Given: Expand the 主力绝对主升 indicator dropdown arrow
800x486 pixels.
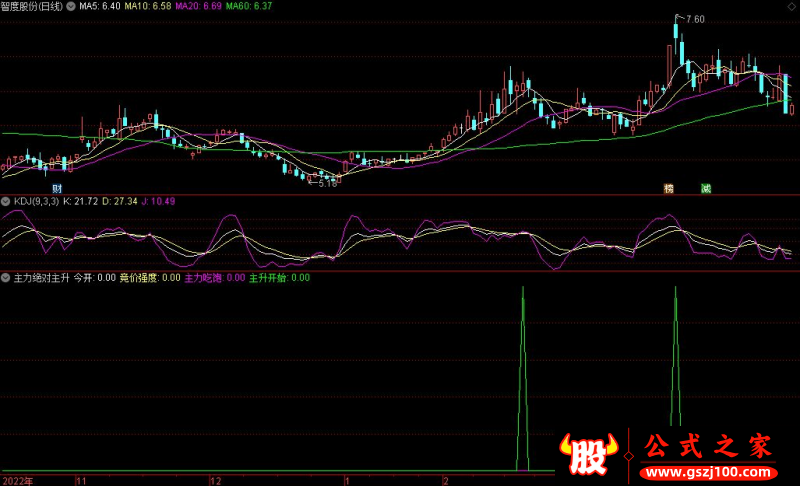Looking at the screenshot, I should 6,278.
